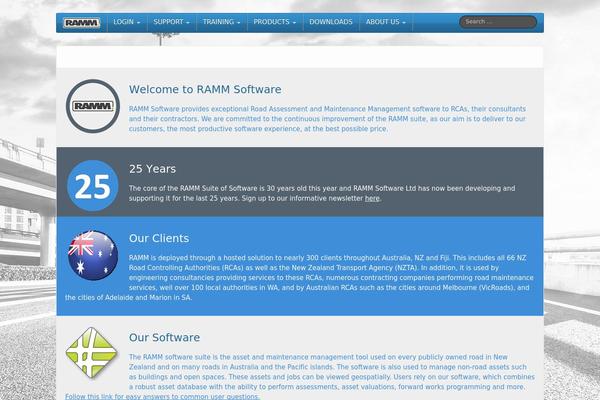600x400 pixels.
Task: Click the Australian flag globe icon
Action: (93, 255)
